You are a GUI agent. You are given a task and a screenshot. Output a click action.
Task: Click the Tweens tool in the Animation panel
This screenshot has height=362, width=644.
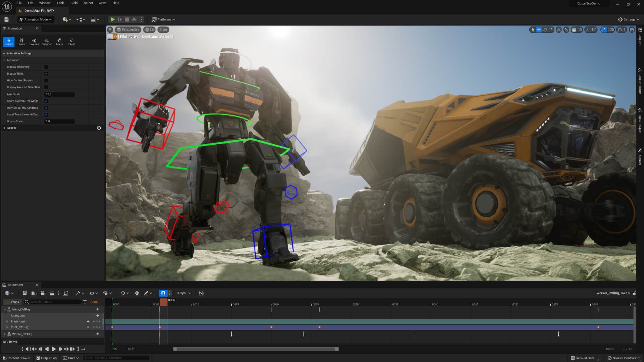click(34, 42)
